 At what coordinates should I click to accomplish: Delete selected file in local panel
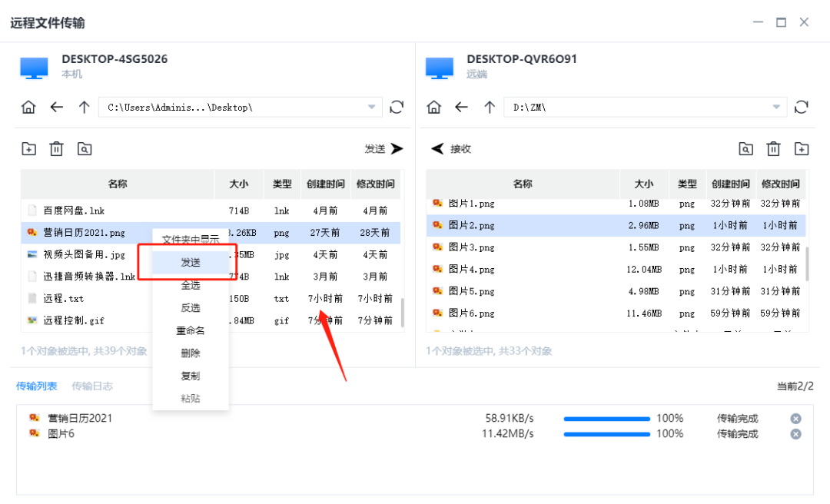56,149
